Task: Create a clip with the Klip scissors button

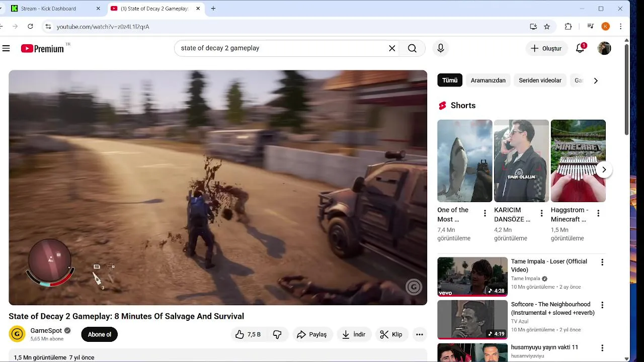Action: click(391, 334)
